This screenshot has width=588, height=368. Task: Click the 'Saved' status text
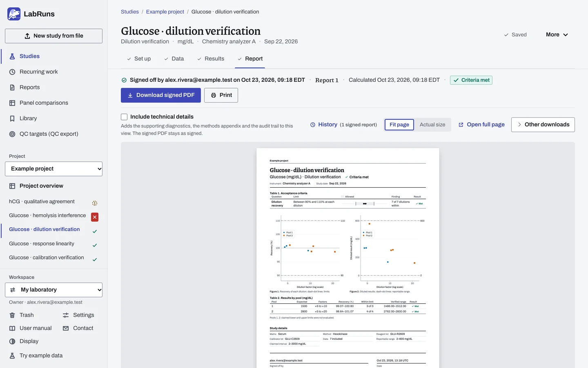[519, 35]
